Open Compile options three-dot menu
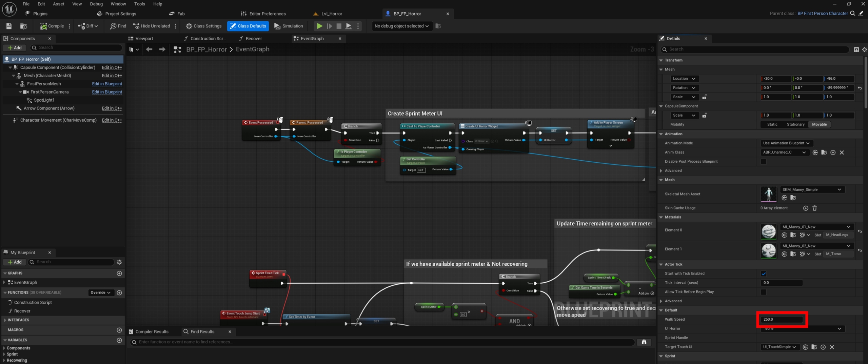This screenshot has width=868, height=364. (70, 26)
